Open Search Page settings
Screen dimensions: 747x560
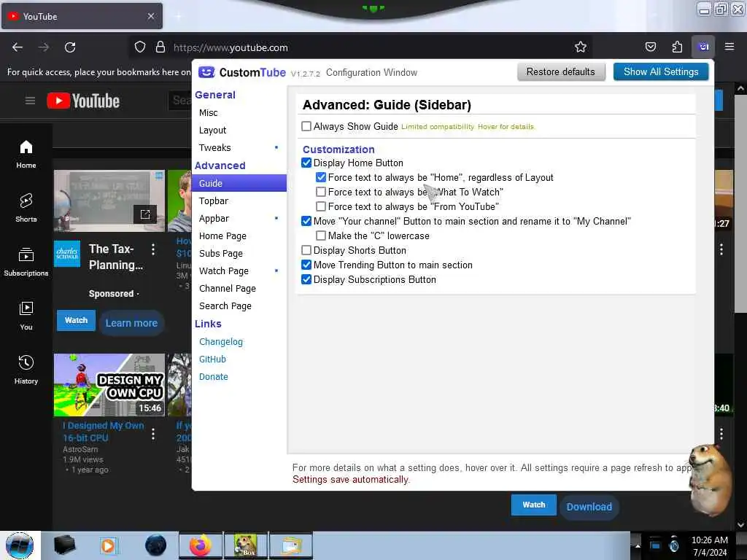click(x=239, y=306)
